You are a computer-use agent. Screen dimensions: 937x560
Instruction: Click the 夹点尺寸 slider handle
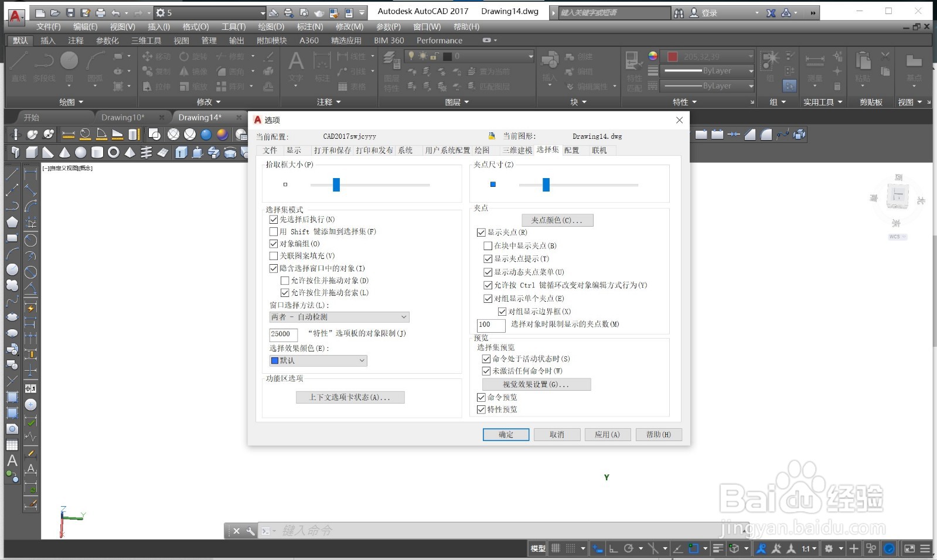[546, 185]
